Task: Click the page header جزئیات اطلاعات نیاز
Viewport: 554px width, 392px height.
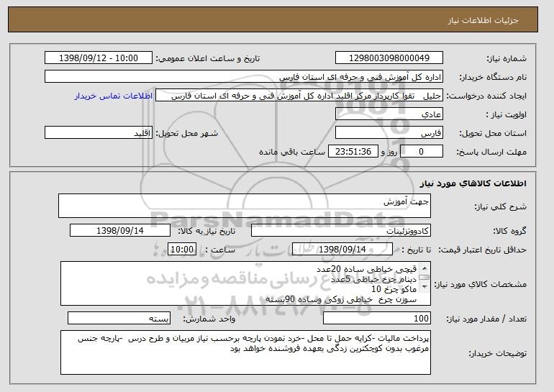Action: point(483,20)
